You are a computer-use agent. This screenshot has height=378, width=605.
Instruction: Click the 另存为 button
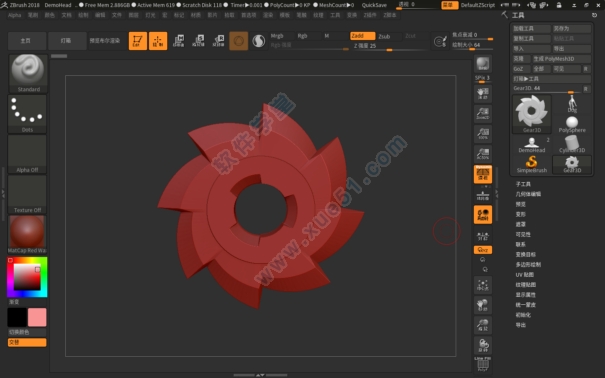pos(572,29)
